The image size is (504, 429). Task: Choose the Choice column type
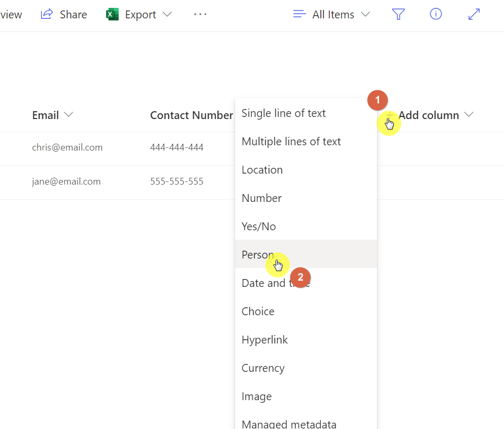[306, 311]
